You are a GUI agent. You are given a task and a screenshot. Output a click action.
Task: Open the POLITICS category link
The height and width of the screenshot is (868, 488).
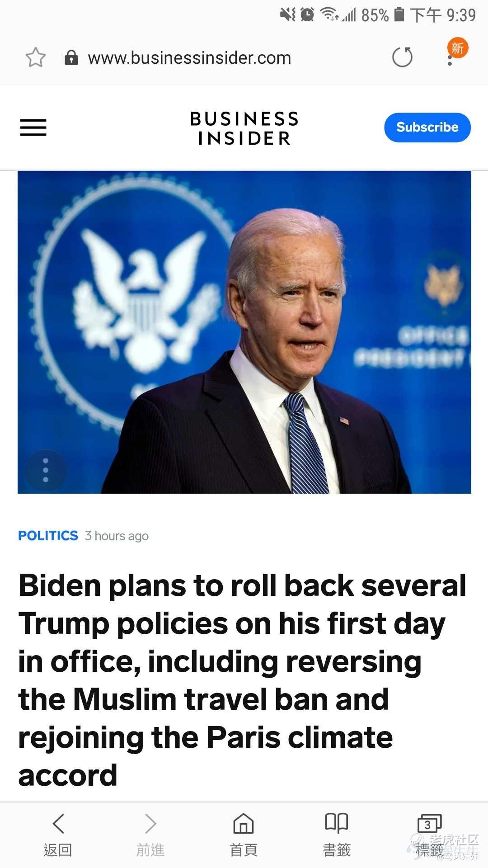pos(48,536)
